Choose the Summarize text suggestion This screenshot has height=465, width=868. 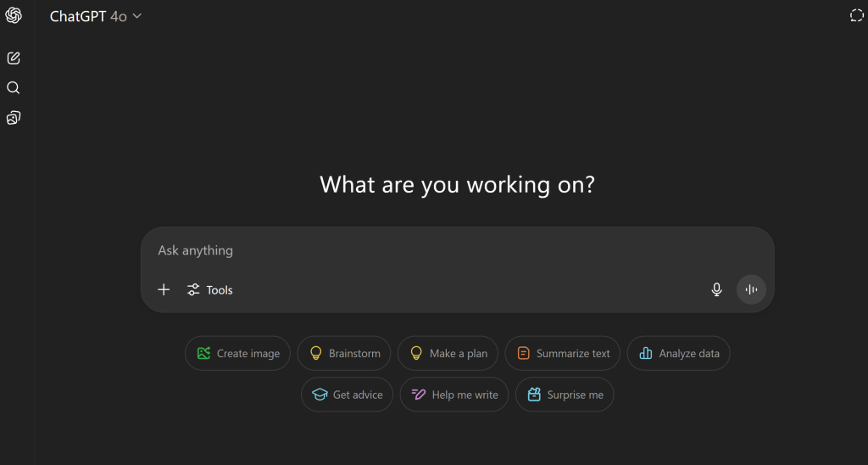point(563,353)
